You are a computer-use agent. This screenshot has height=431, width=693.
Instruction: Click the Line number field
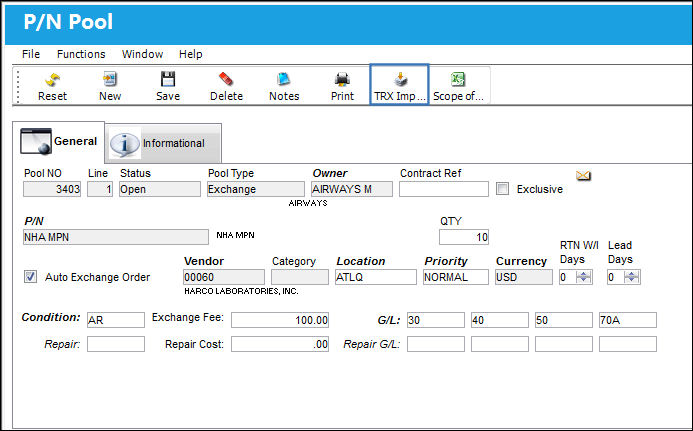click(x=100, y=189)
